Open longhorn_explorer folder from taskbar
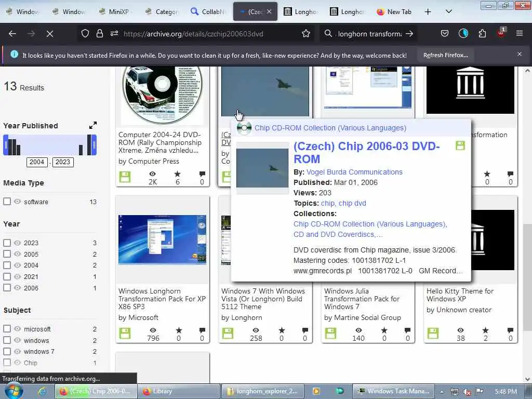The width and height of the screenshot is (532, 399). (262, 391)
